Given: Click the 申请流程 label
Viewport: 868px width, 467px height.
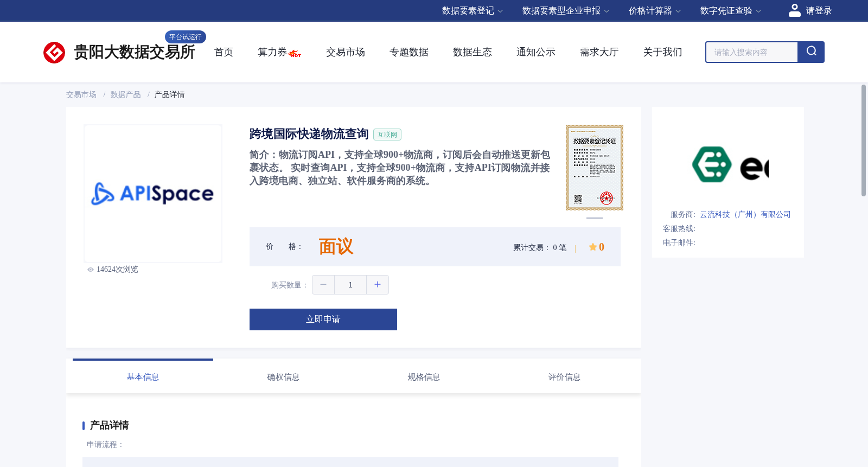Looking at the screenshot, I should pos(105,445).
